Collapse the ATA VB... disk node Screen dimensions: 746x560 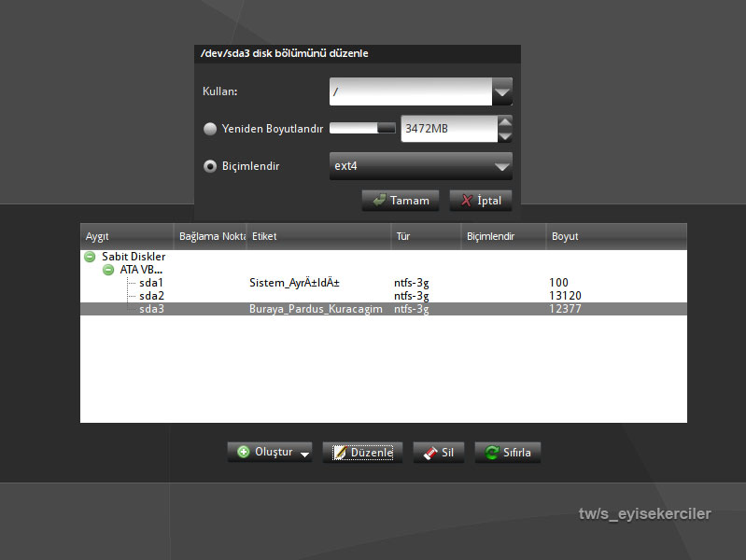click(x=108, y=270)
